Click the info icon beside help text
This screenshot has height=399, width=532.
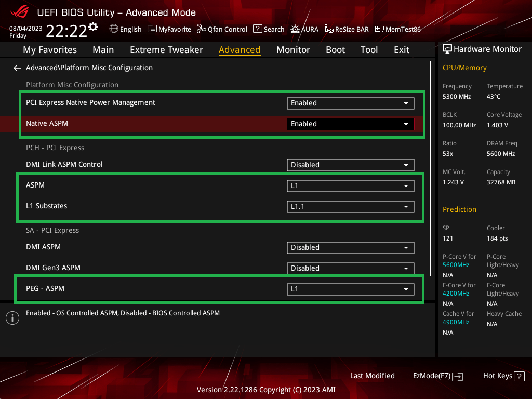pos(12,318)
